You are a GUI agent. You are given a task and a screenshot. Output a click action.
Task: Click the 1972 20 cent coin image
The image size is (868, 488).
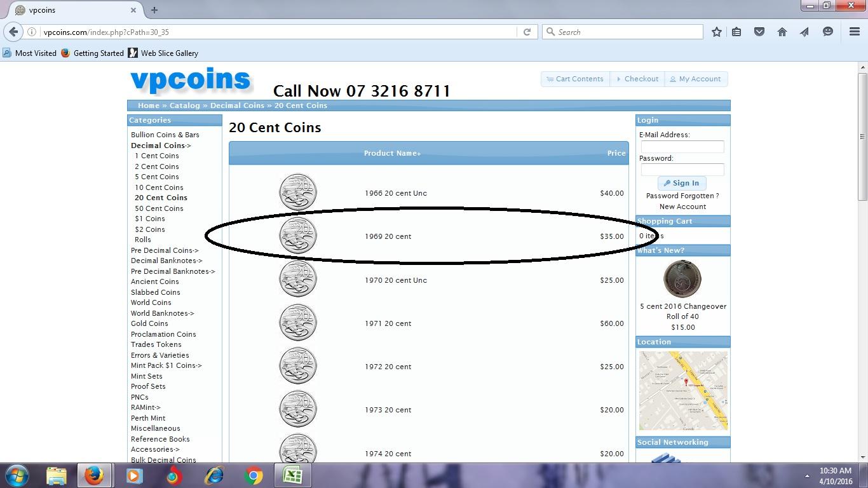[298, 366]
